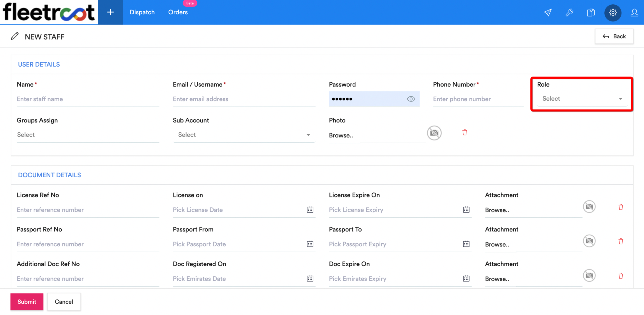Focus the Phone Number field
Screen dimensions: 644x315
(x=478, y=99)
